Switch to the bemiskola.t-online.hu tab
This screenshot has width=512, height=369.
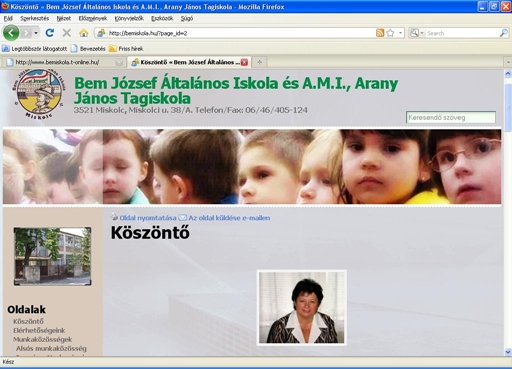click(x=62, y=62)
